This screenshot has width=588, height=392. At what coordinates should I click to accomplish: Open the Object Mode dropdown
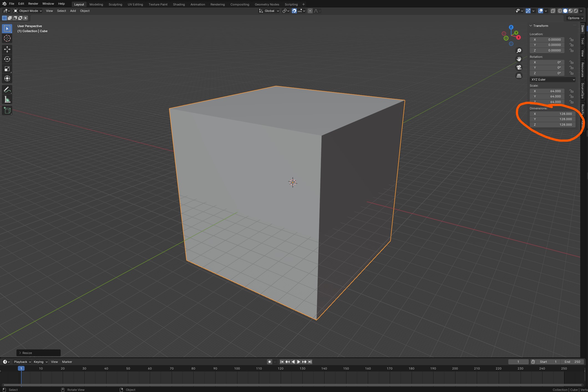[x=28, y=11]
